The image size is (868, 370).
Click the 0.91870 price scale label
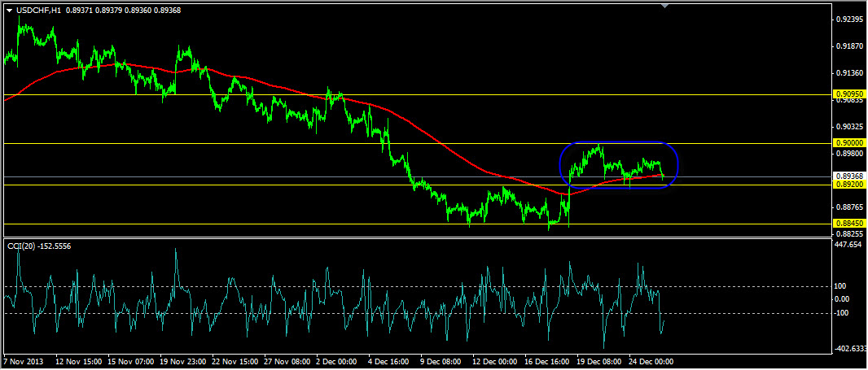click(850, 46)
